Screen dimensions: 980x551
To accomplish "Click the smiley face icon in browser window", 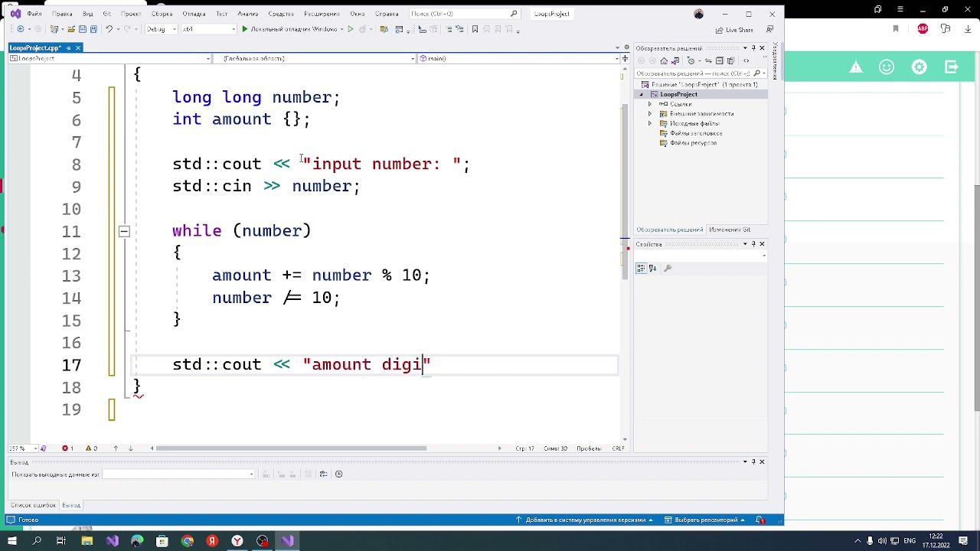I will click(887, 67).
